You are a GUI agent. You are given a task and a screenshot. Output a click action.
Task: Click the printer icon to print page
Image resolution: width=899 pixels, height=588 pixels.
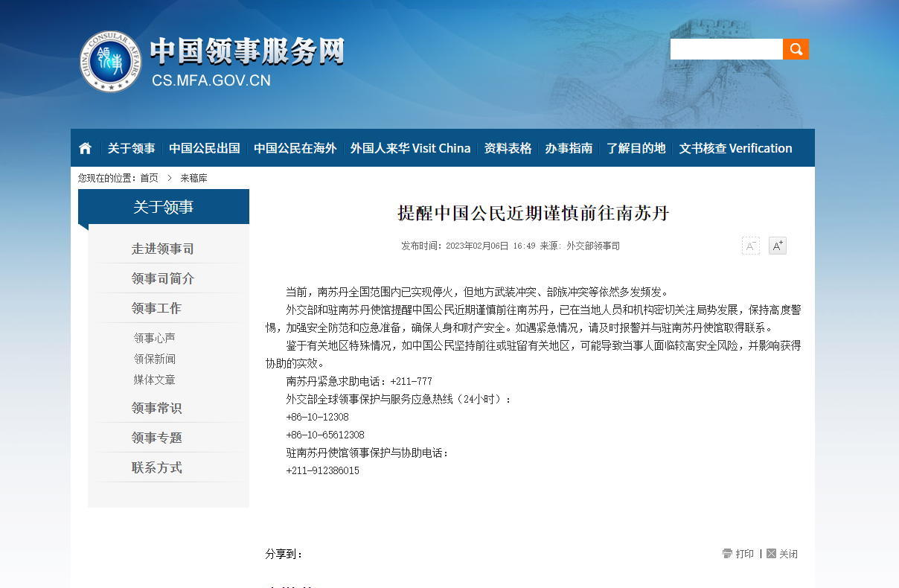[x=727, y=554]
